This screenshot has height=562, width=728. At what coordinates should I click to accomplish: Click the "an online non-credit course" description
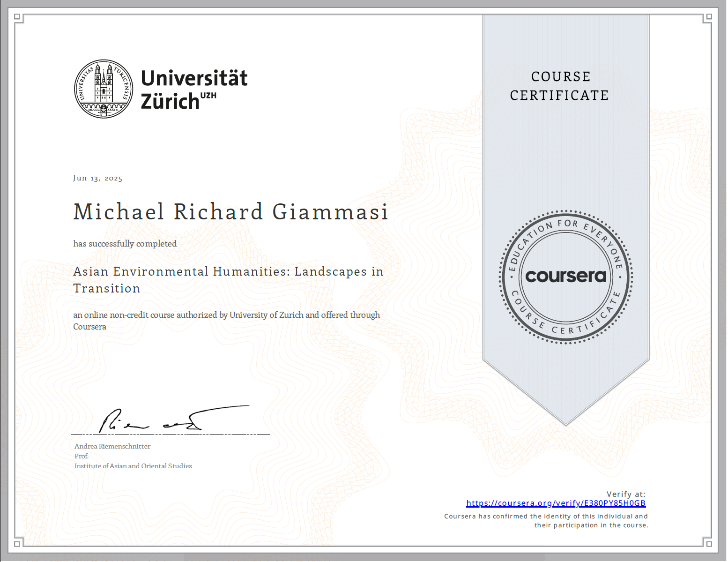click(x=227, y=321)
